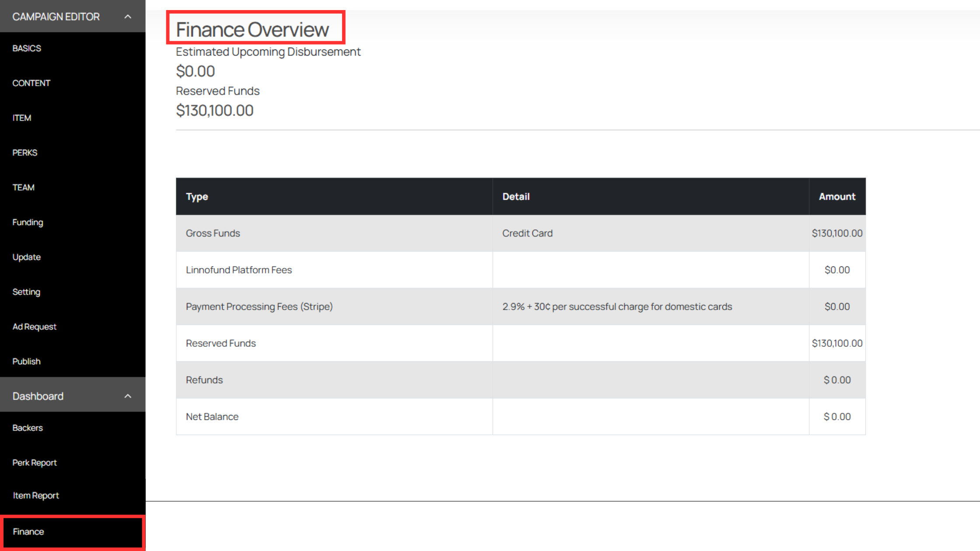The height and width of the screenshot is (551, 980).
Task: Open the Team page
Action: point(23,188)
